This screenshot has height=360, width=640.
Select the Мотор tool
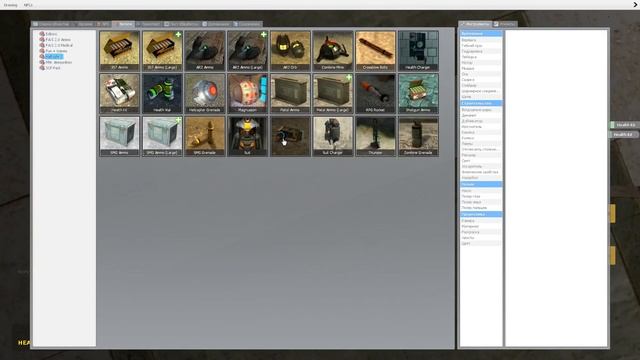(x=481, y=63)
